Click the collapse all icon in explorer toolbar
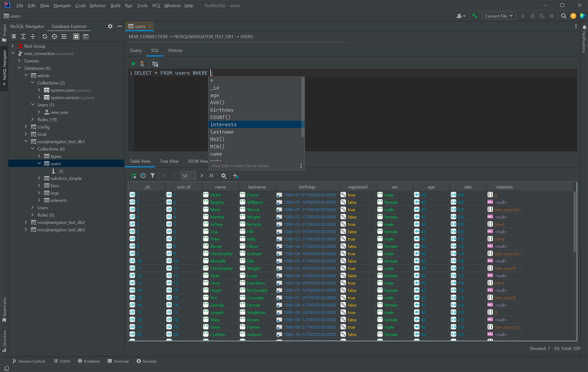Image resolution: width=588 pixels, height=372 pixels. point(33,37)
